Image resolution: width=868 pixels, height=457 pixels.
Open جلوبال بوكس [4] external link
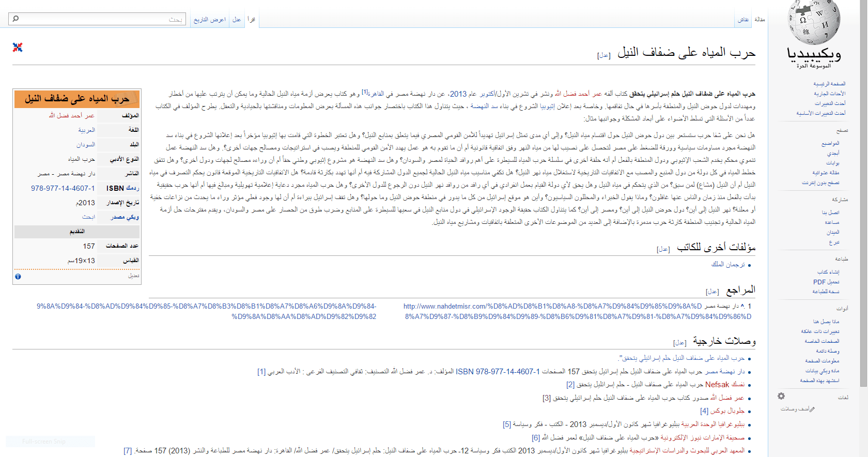[x=722, y=411]
